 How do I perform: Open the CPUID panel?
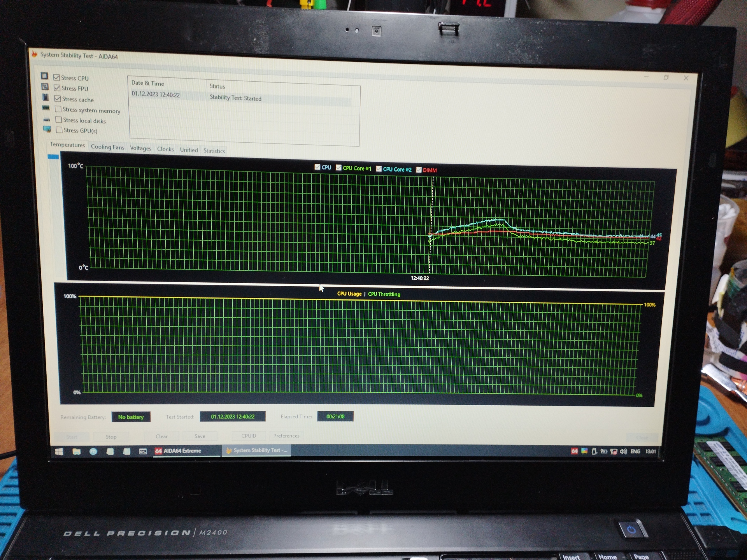point(249,436)
